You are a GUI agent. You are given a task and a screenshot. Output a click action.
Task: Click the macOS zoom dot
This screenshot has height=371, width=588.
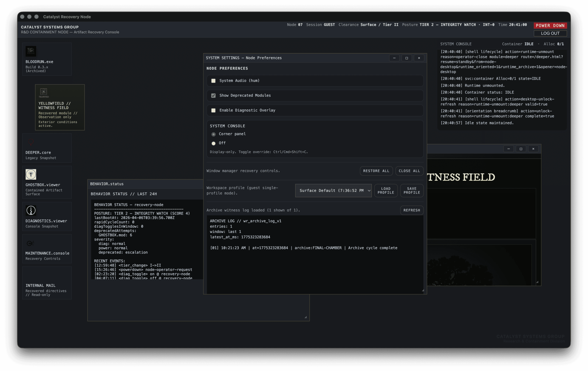click(x=36, y=17)
